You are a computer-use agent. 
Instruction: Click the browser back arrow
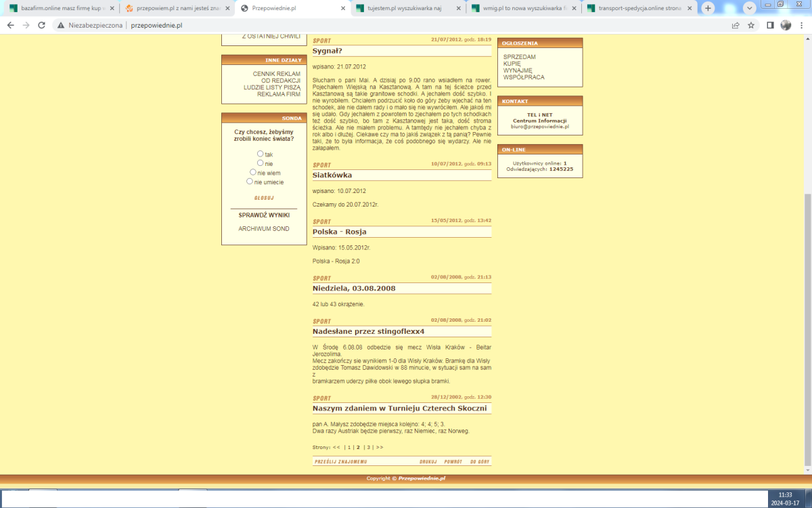(x=10, y=25)
